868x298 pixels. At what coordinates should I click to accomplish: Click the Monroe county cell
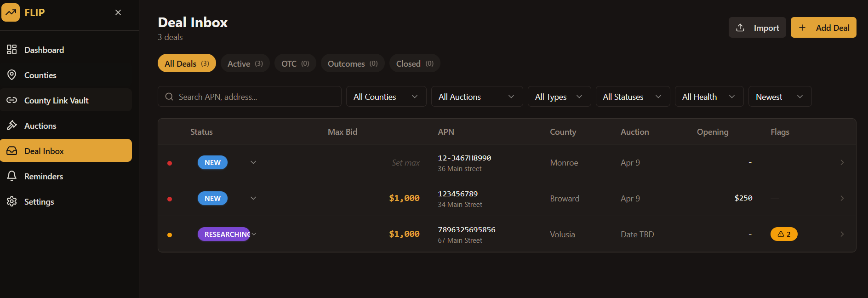[x=564, y=163]
